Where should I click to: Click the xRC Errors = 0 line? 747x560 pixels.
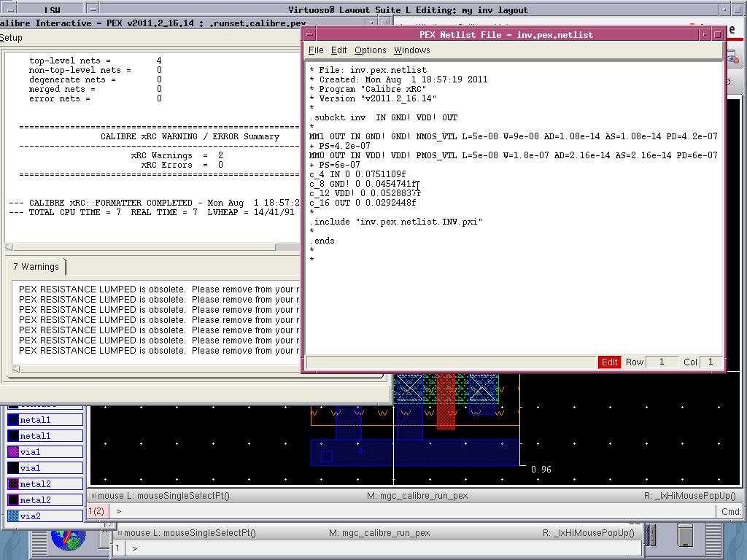(x=182, y=166)
